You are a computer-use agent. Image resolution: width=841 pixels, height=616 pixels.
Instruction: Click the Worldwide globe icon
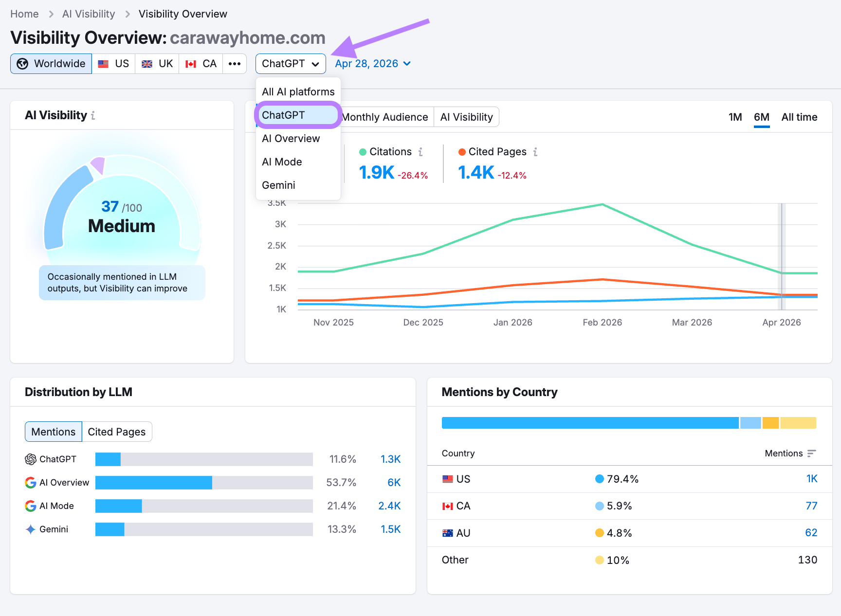22,64
